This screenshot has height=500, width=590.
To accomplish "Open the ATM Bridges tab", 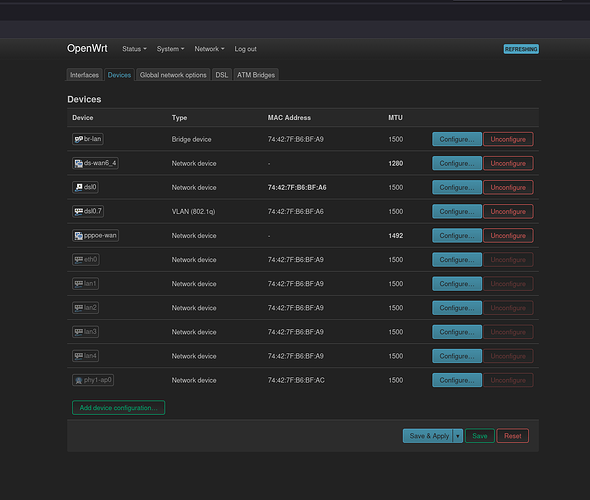I will pos(256,75).
